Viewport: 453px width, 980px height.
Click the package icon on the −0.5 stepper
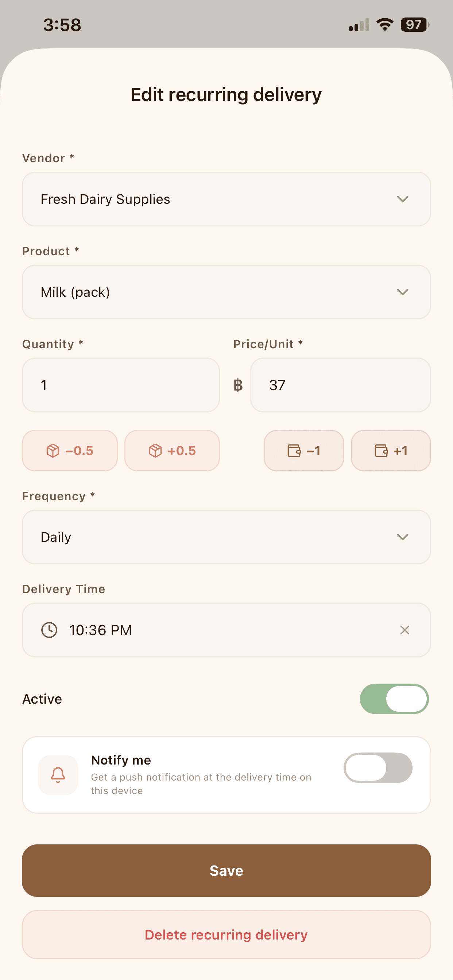coord(53,451)
